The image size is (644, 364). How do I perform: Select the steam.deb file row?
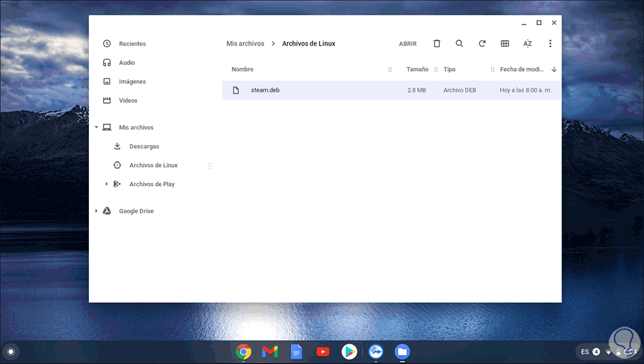[392, 90]
